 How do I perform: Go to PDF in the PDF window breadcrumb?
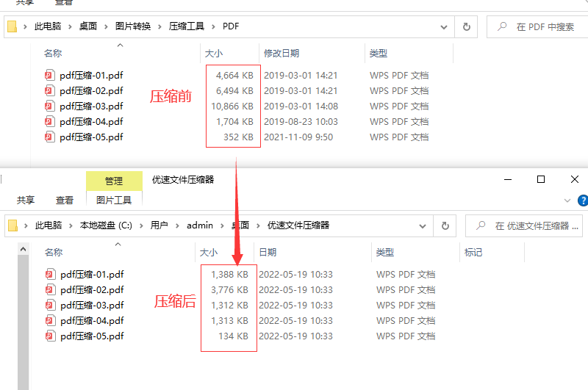231,26
